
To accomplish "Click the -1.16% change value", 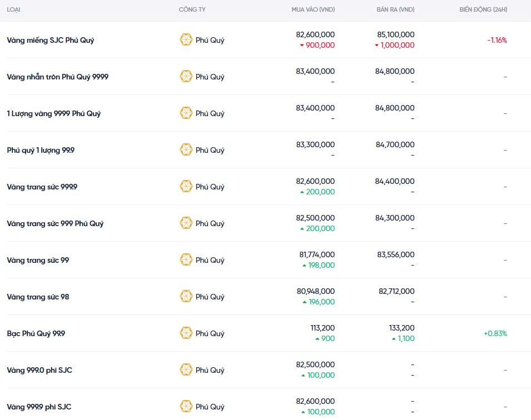I will [497, 40].
